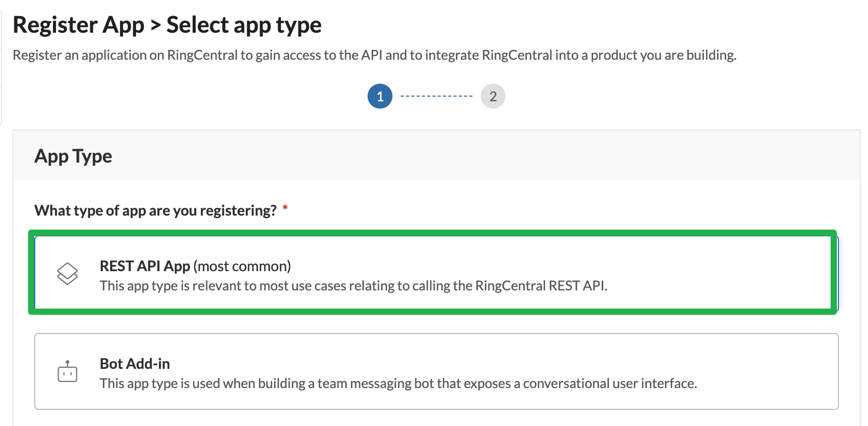
Task: Click the 'Register an application on RingCentral' intro text
Action: [x=374, y=55]
